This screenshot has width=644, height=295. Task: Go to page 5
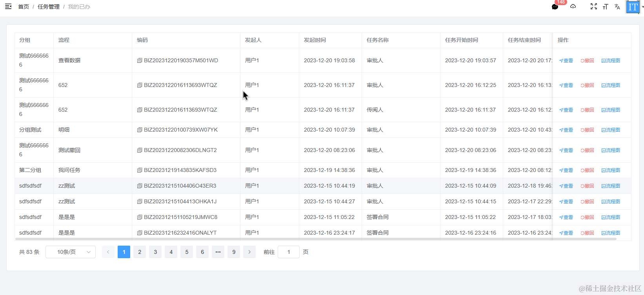coord(187,252)
